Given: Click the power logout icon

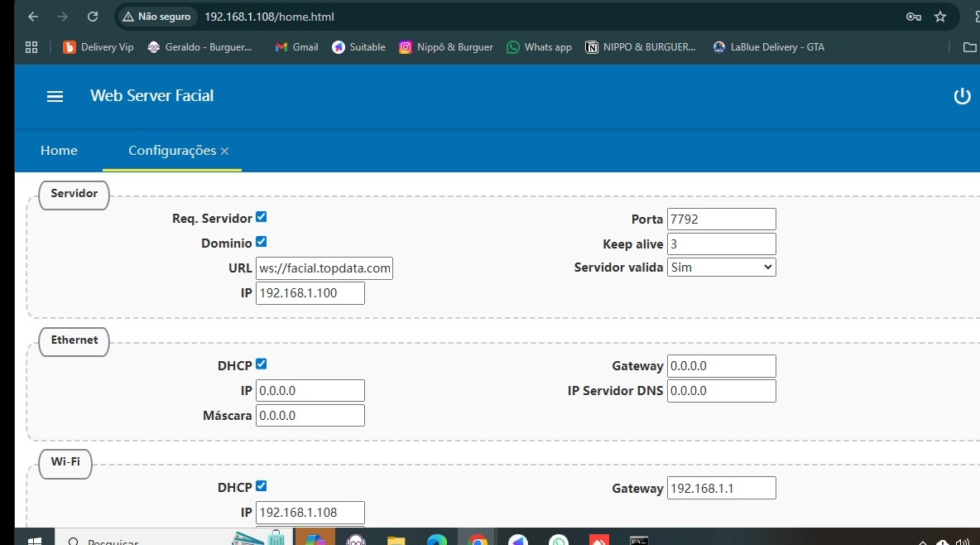Looking at the screenshot, I should click(x=962, y=96).
